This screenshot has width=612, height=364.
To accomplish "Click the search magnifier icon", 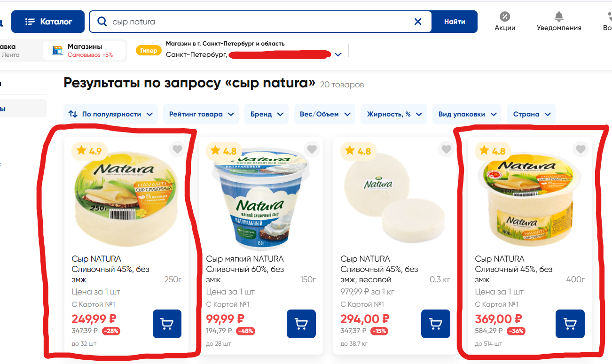I will click(102, 22).
